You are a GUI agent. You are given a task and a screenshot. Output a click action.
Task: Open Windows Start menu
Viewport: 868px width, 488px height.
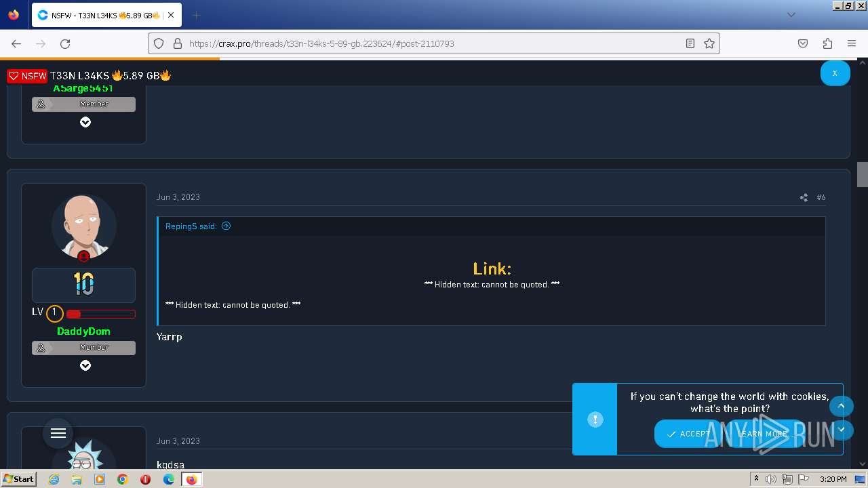[18, 479]
